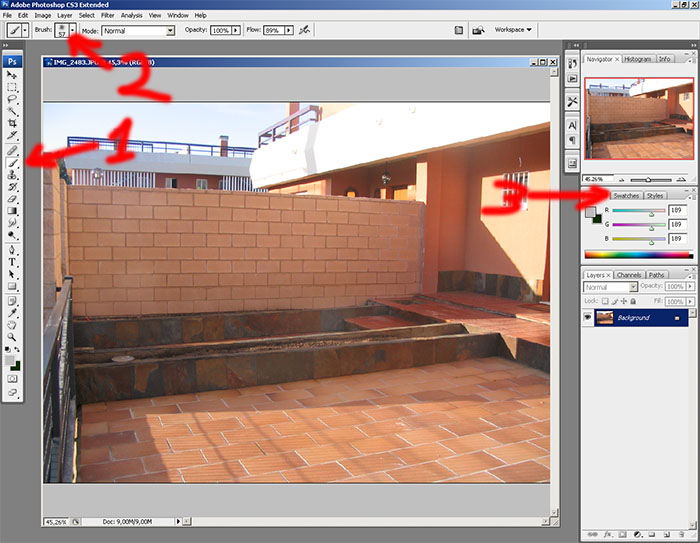Open the brush Mode dropdown
The image size is (700, 543).
(170, 31)
